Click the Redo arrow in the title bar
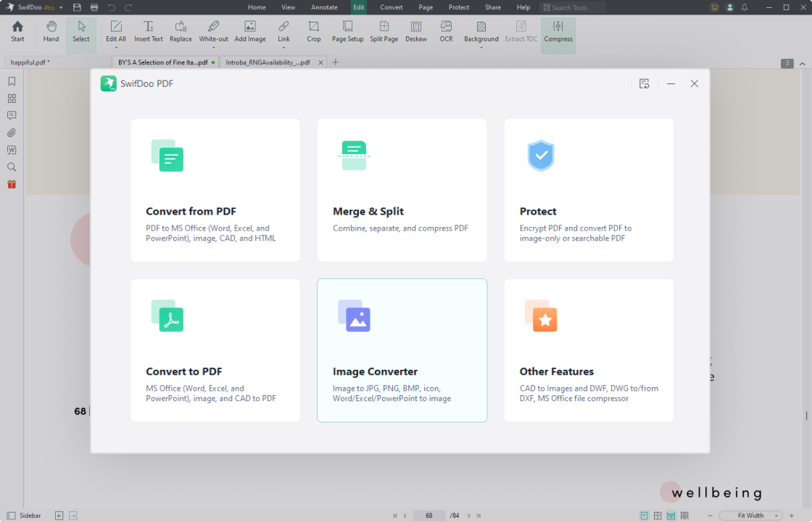This screenshot has height=522, width=812. (x=128, y=7)
